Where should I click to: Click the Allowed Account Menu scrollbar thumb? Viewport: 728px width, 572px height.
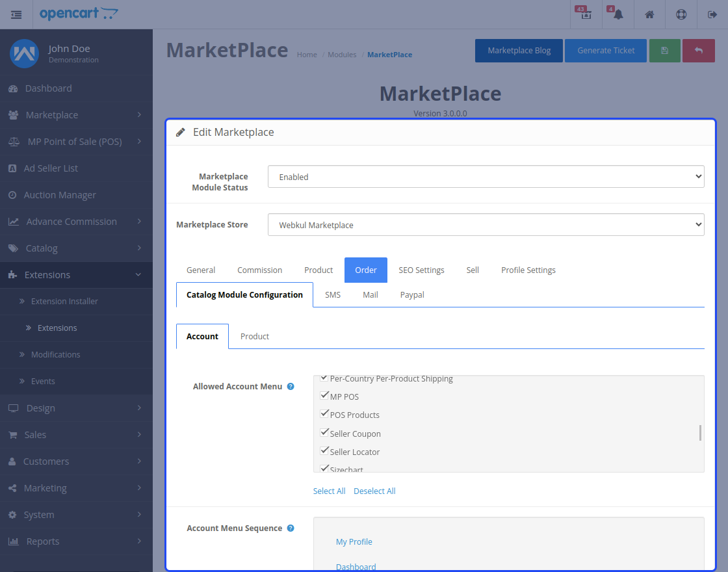point(700,433)
